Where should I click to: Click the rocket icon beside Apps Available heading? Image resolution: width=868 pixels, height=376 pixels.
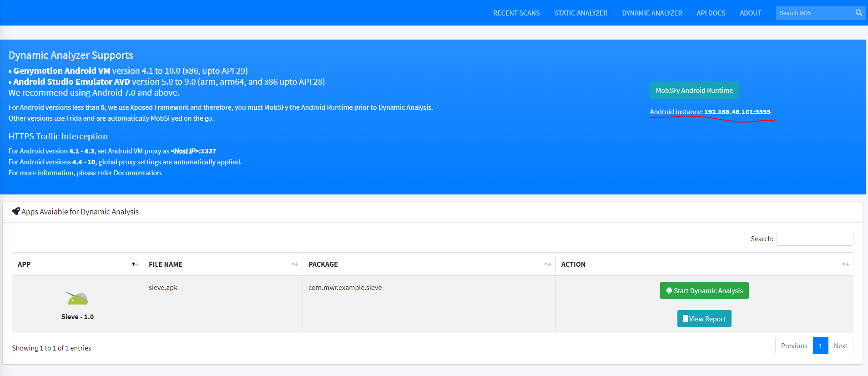[x=16, y=211]
